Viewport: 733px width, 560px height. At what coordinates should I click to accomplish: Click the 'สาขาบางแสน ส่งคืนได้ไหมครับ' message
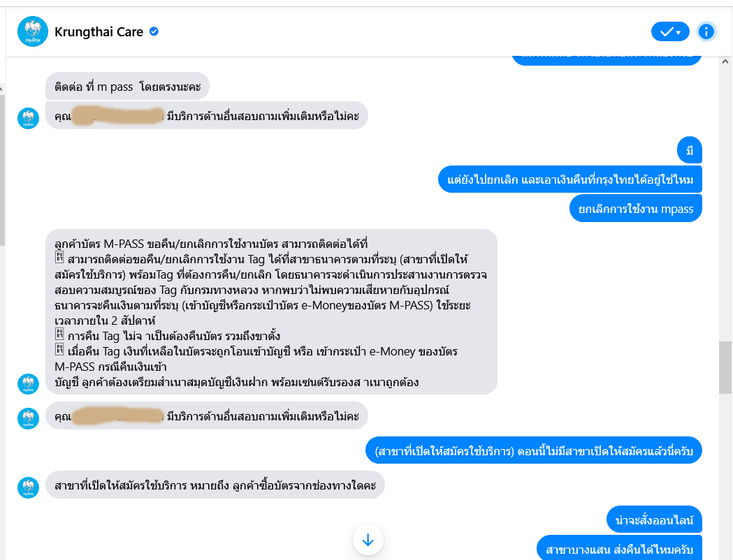619,549
